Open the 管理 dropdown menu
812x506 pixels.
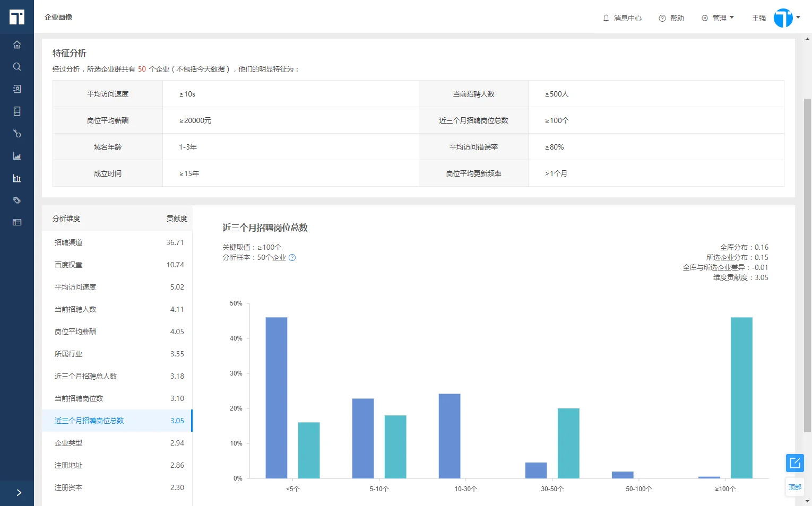click(722, 18)
